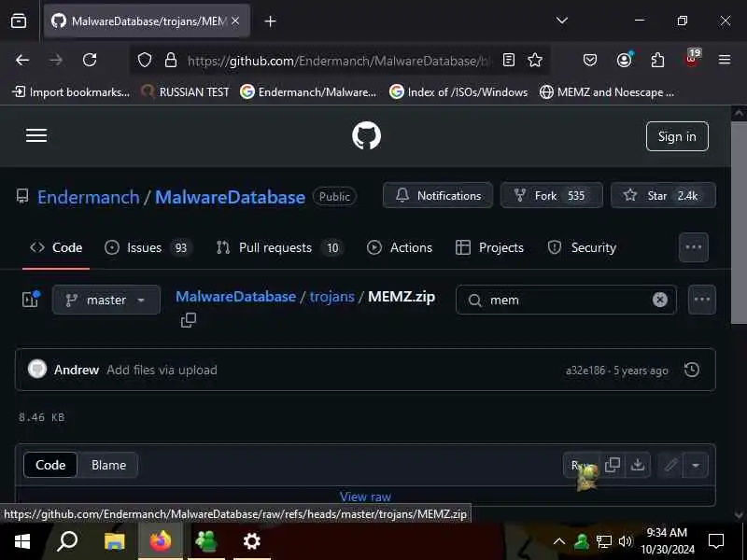Image resolution: width=747 pixels, height=560 pixels.
Task: Open more edit options dropdown arrow
Action: tap(696, 465)
